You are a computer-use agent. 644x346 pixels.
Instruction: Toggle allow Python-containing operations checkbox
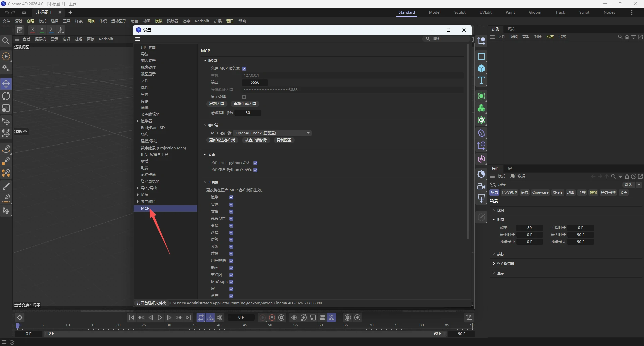(x=255, y=170)
